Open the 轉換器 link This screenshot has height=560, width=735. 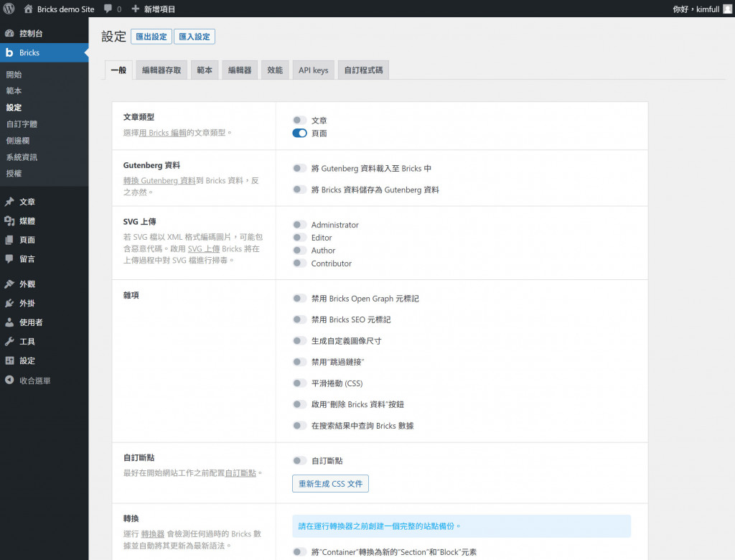(x=153, y=533)
